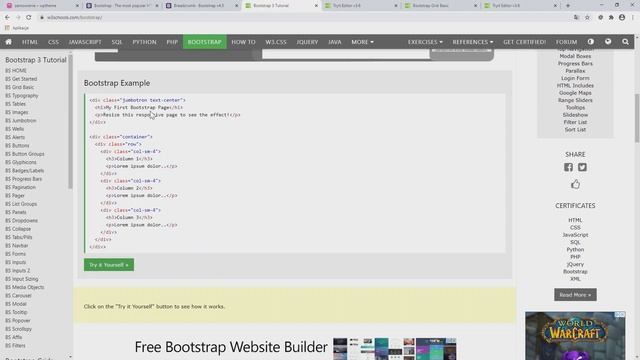Viewport: 640px width, 360px height.
Task: Open BS Grid Basic in sidebar
Action: [20, 87]
